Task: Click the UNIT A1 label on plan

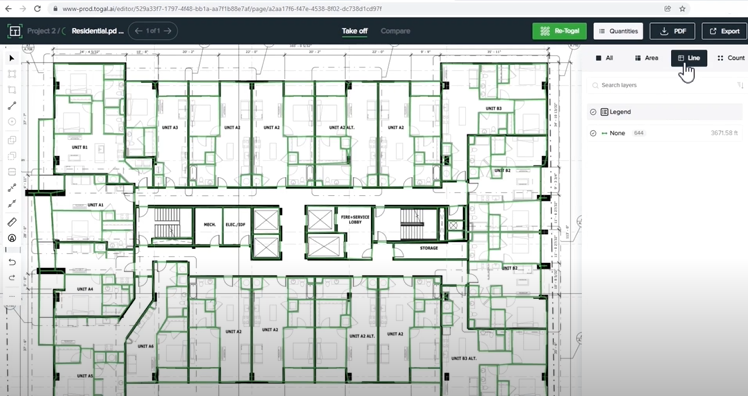Action: click(x=95, y=205)
